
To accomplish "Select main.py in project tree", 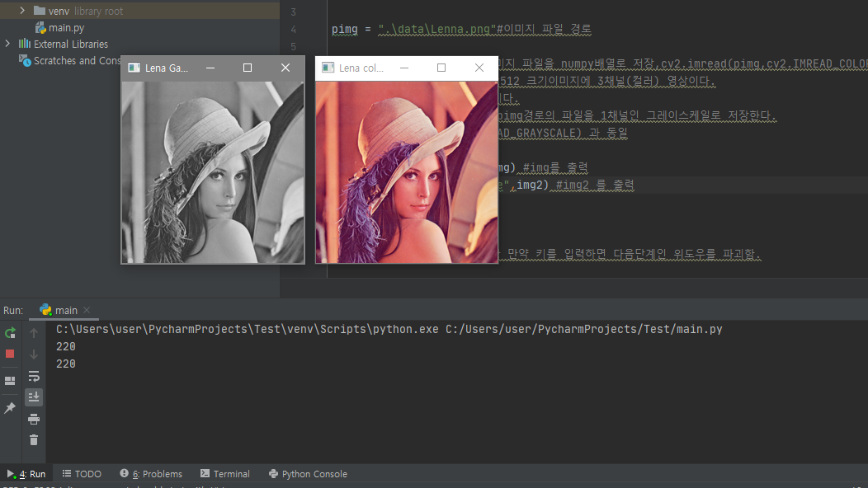I will tap(67, 28).
